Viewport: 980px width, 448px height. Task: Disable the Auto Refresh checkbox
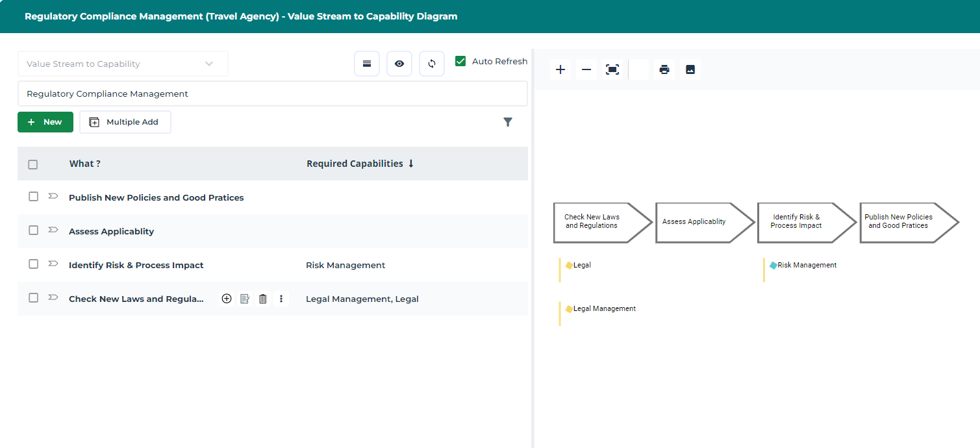coord(461,61)
